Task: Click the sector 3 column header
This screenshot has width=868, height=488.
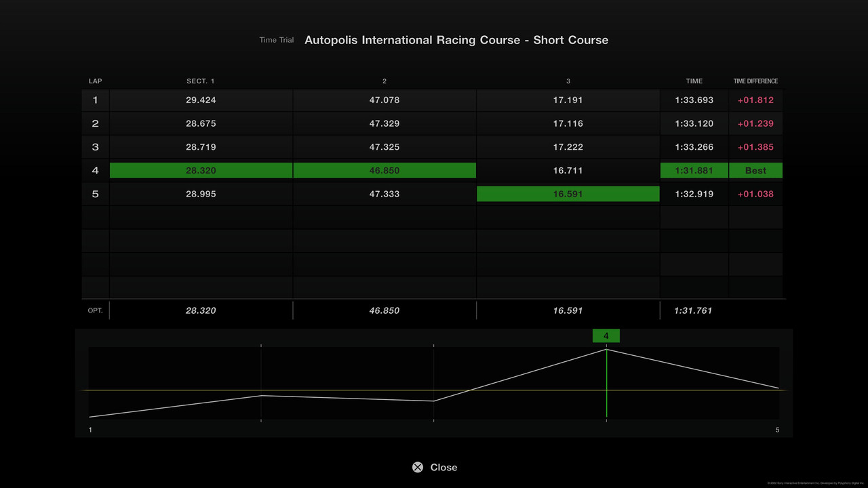Action: pyautogui.click(x=568, y=81)
